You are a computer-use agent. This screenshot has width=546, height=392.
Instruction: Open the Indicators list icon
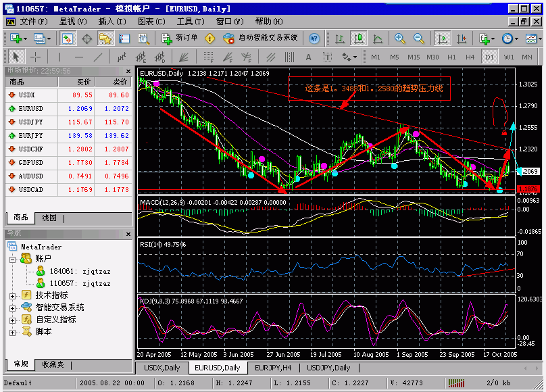click(x=485, y=39)
